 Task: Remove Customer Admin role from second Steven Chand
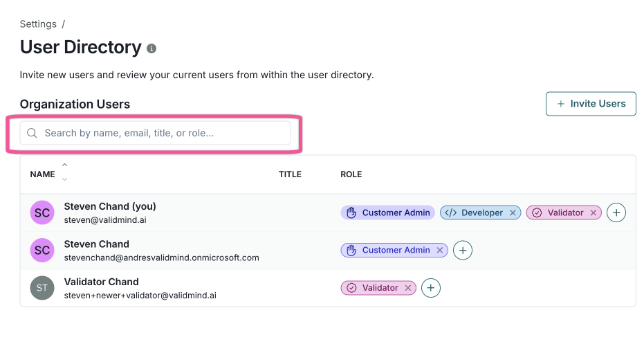coord(440,251)
